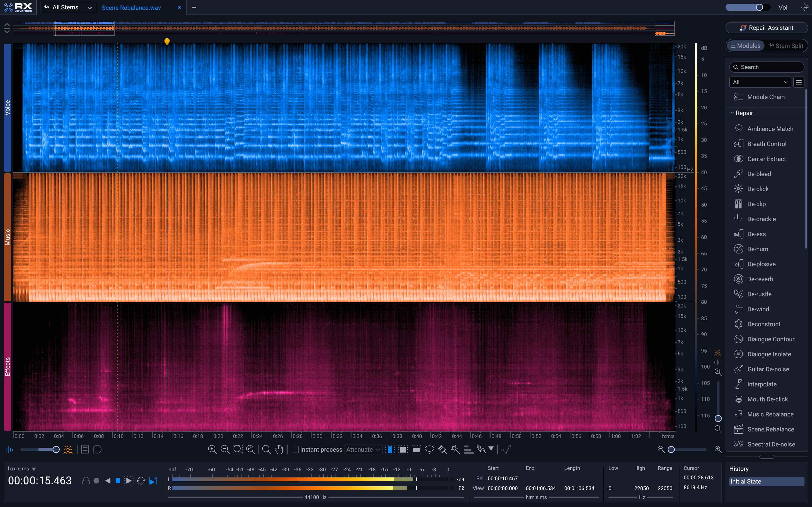This screenshot has width=812, height=507.
Task: Select the Scene Rebalance.wav tab
Action: pyautogui.click(x=131, y=7)
